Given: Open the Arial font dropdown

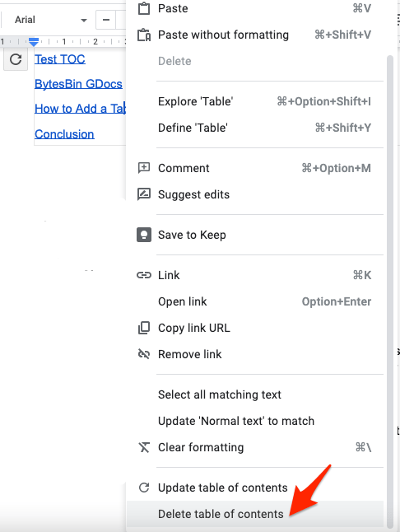Looking at the screenshot, I should [x=50, y=20].
